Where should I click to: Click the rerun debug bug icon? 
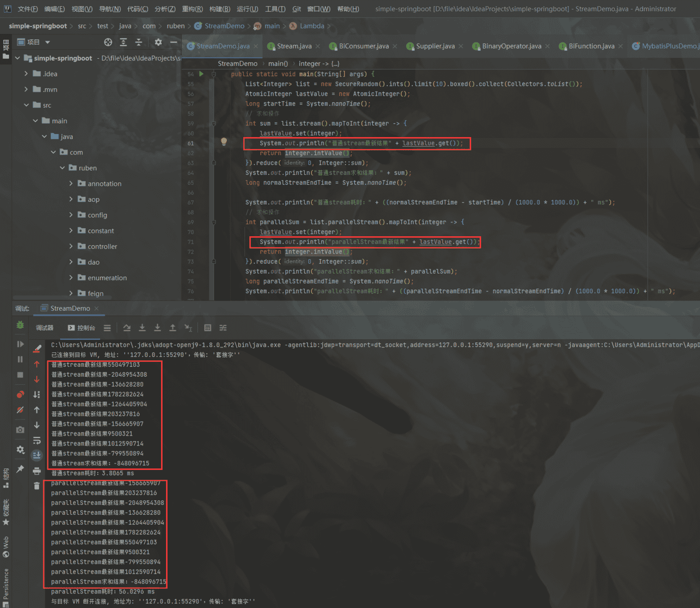tap(20, 325)
